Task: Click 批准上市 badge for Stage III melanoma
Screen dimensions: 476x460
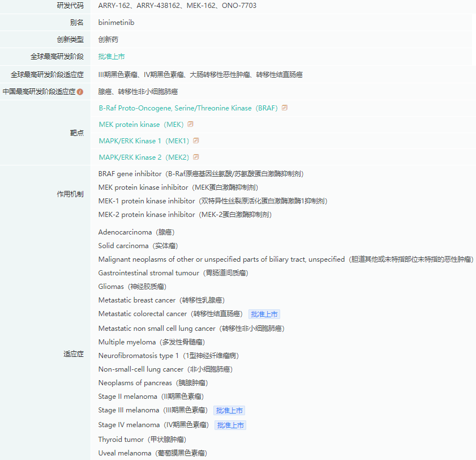Action: coord(229,411)
